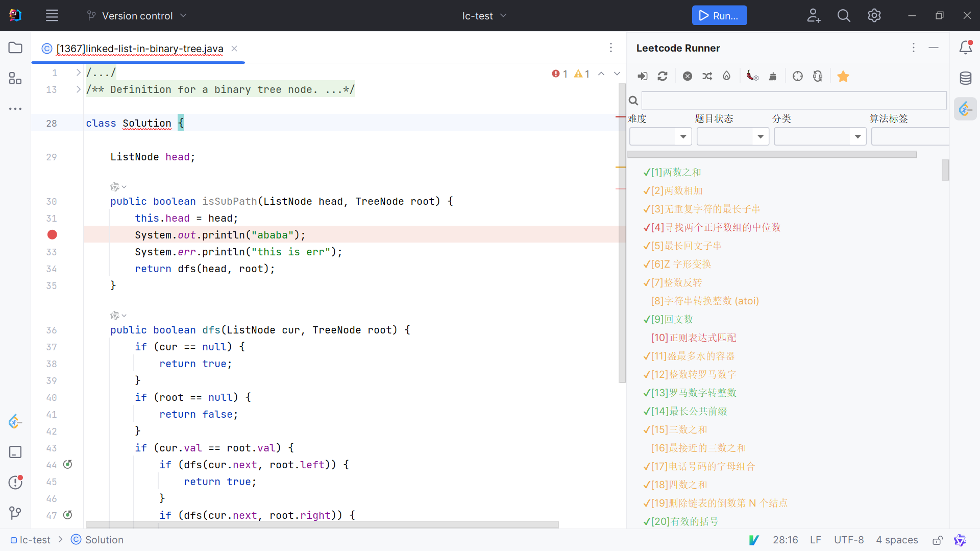Go to the previous highlighted error arrow

pyautogui.click(x=601, y=74)
